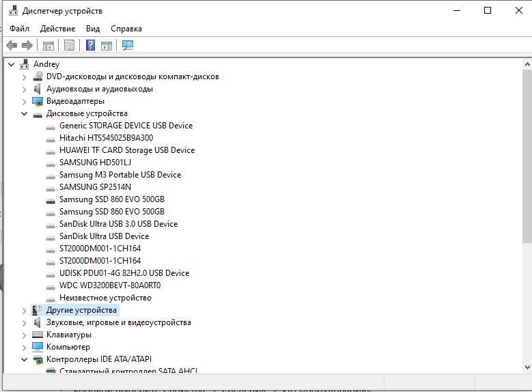Open Properties via toolbar icon
Screen dimensions: 532x392
pyautogui.click(x=69, y=46)
